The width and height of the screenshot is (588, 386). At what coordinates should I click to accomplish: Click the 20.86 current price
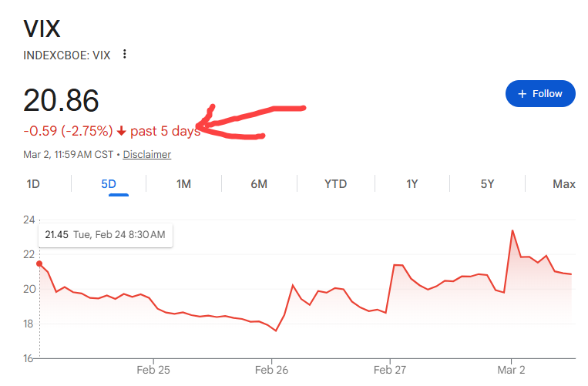pyautogui.click(x=62, y=101)
